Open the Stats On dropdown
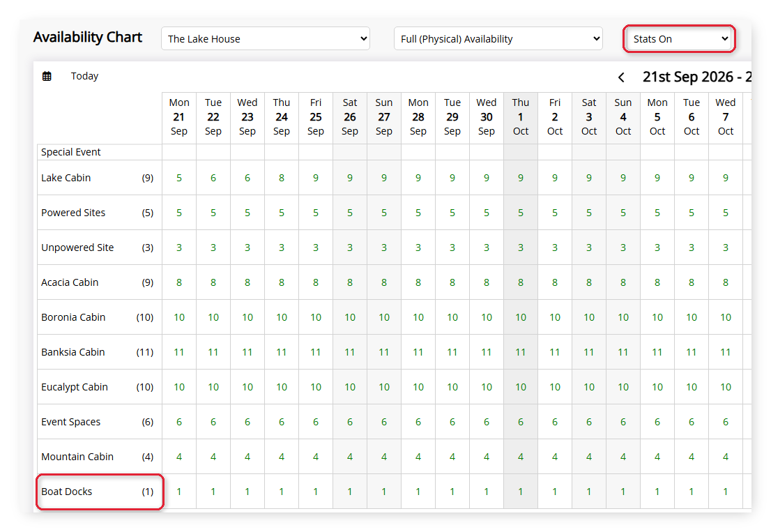771x532 pixels. (679, 39)
